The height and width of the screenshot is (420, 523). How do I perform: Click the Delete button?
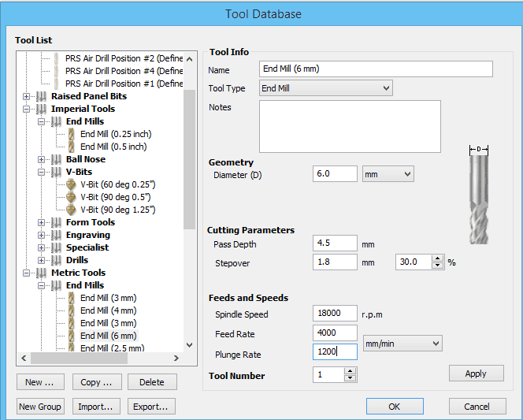click(x=152, y=382)
